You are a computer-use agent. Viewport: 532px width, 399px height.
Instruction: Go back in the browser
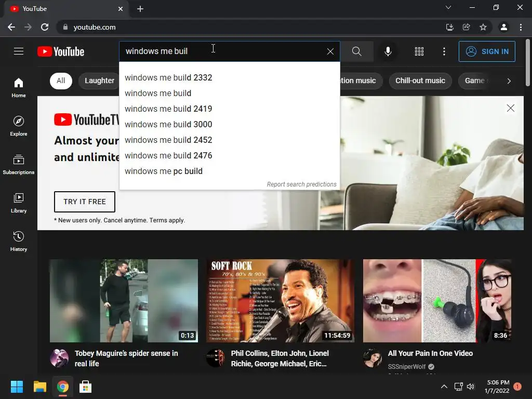[11, 27]
